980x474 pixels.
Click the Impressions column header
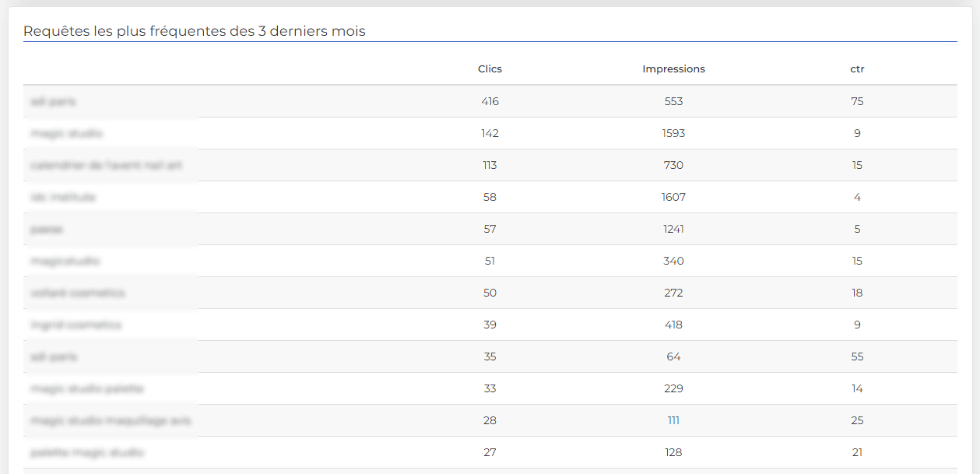(x=673, y=68)
